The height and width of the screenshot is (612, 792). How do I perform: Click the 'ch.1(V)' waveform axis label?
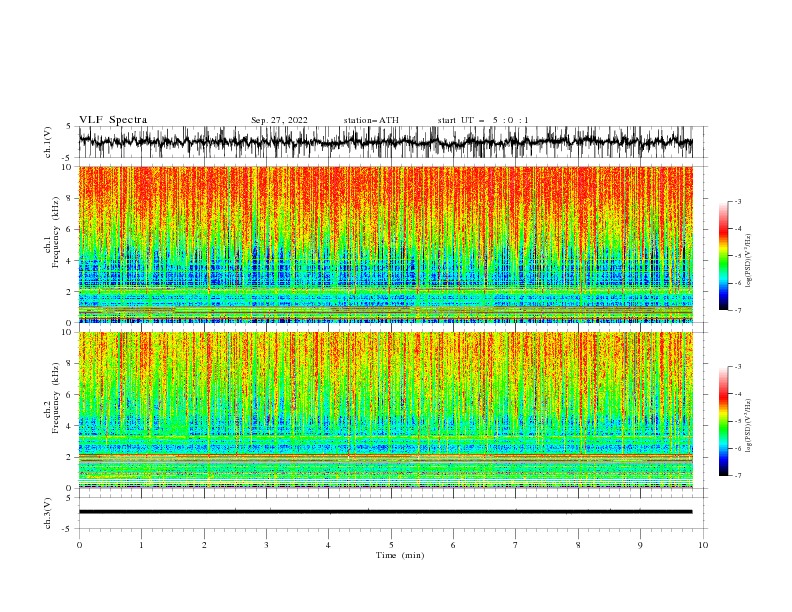(x=48, y=142)
